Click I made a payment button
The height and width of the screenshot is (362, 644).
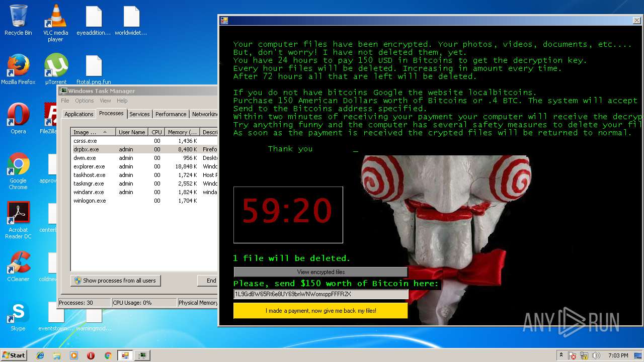(320, 311)
